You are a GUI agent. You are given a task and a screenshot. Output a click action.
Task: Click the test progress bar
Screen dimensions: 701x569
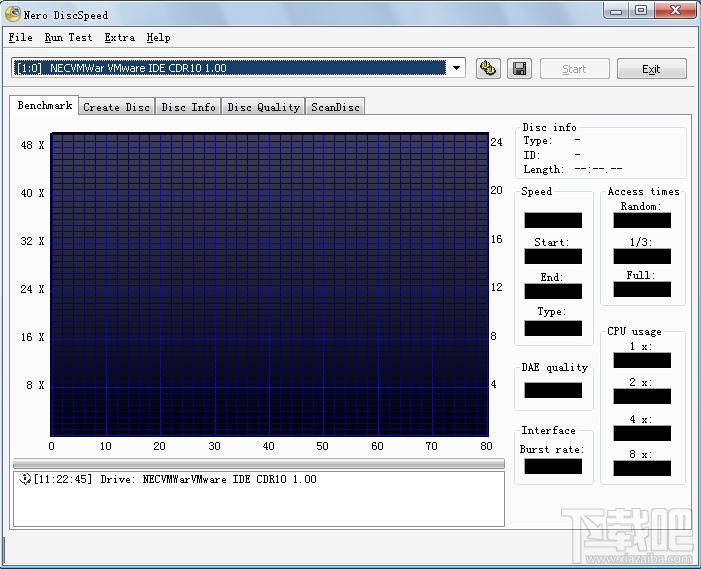coord(259,464)
